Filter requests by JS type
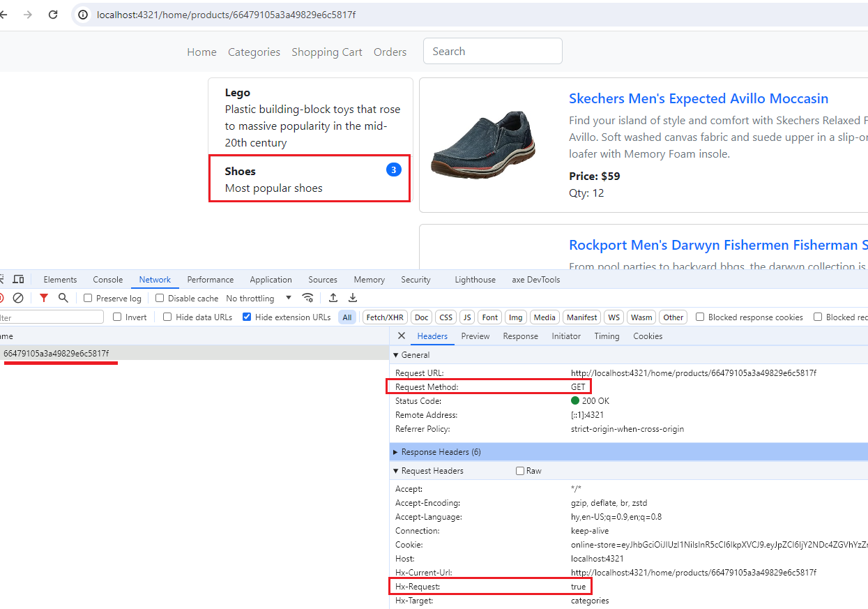The height and width of the screenshot is (609, 868). [x=467, y=317]
